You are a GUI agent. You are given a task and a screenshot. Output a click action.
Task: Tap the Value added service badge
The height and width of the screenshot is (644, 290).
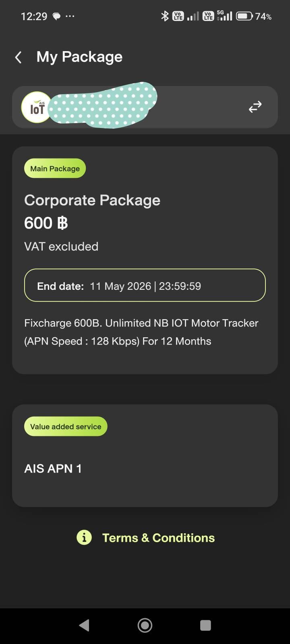[66, 427]
